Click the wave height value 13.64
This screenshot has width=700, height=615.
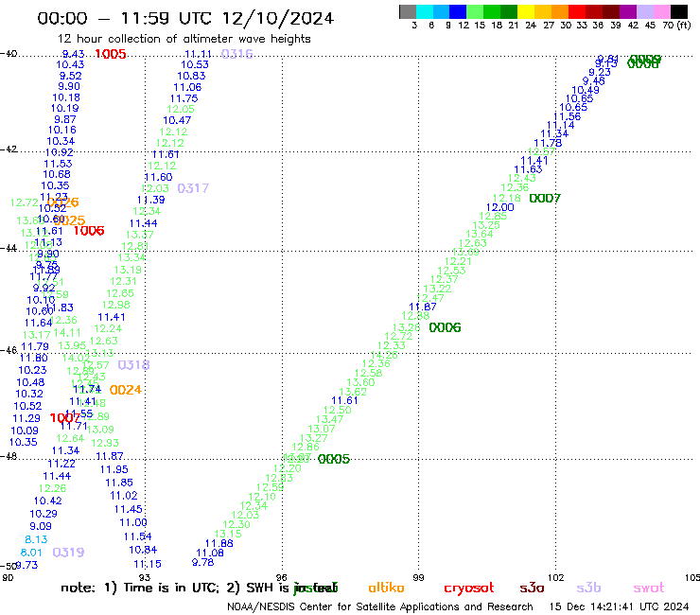480,234
